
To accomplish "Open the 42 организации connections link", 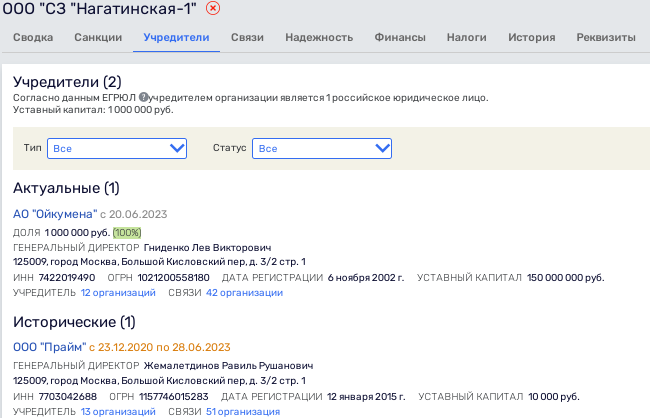I will coord(245,293).
